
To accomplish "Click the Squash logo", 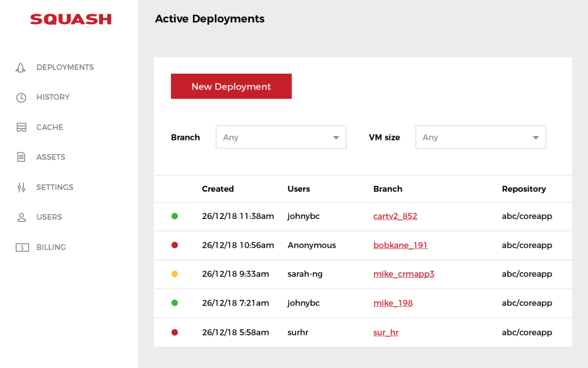I will point(70,20).
